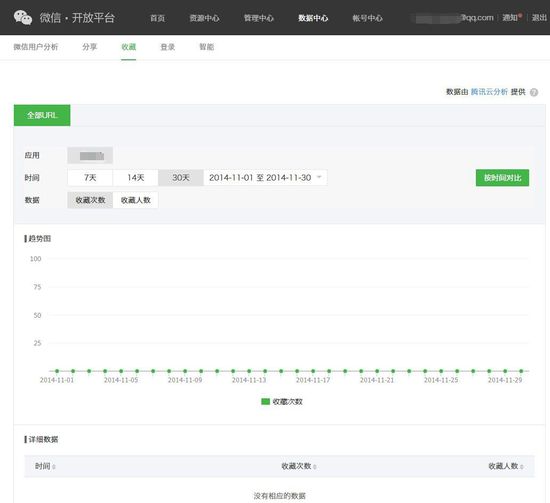Click the 2014-11-01 data point on chart
This screenshot has height=503, width=550.
[x=57, y=371]
